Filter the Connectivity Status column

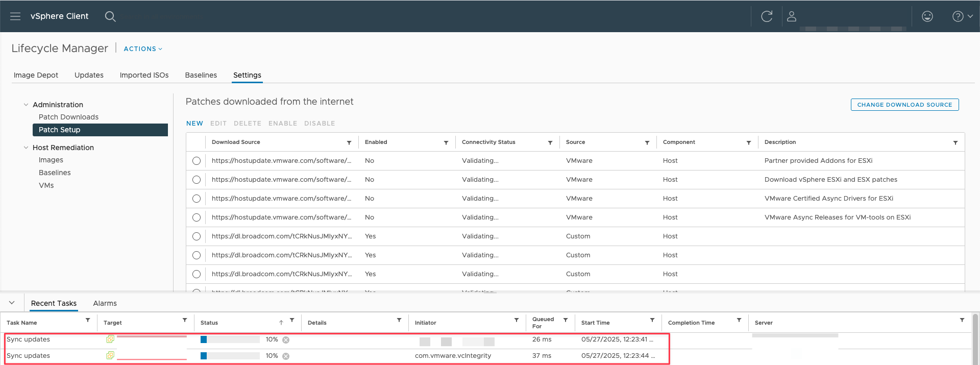(x=550, y=142)
